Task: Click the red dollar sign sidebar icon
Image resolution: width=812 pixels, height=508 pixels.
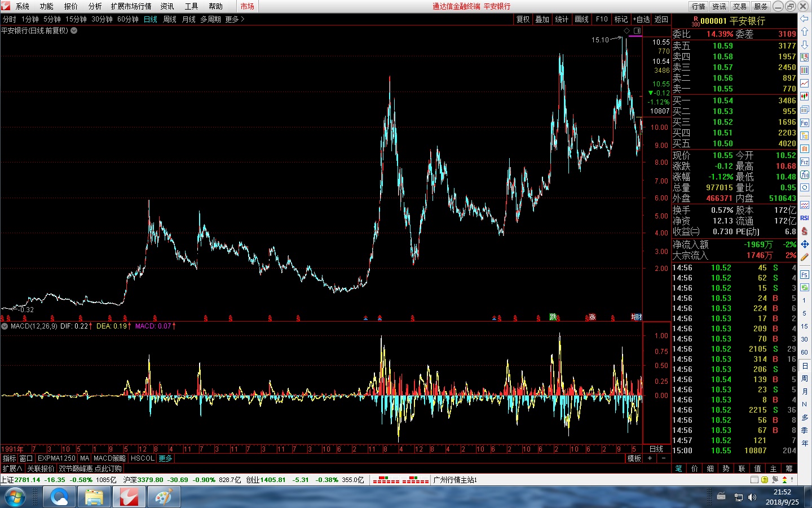Action: tap(805, 231)
